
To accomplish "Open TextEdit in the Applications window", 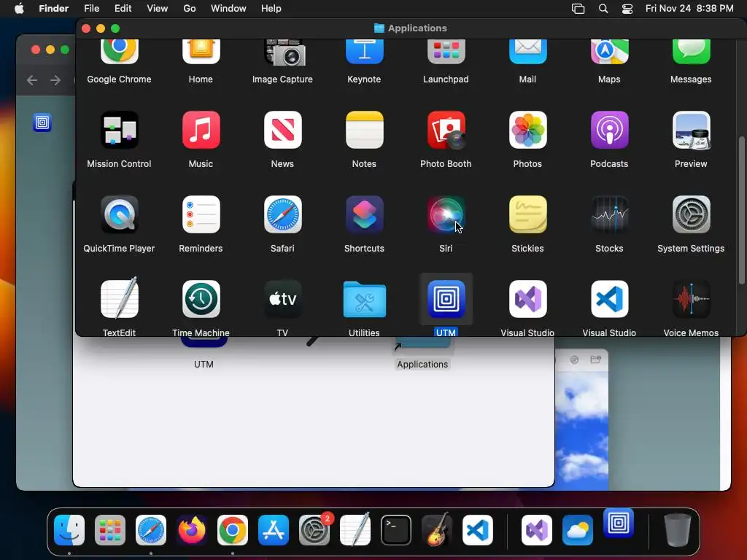I will [x=119, y=299].
